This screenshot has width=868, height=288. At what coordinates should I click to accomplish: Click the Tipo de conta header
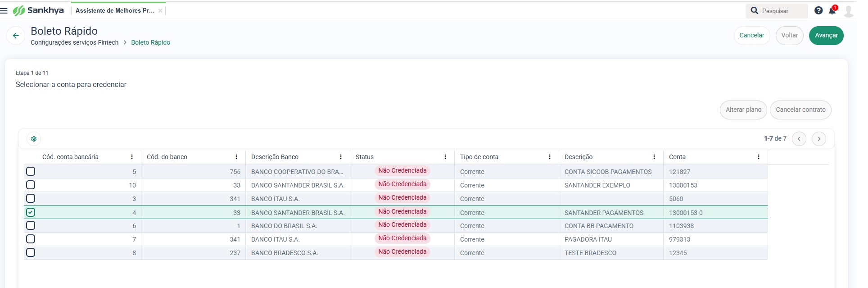(x=479, y=157)
